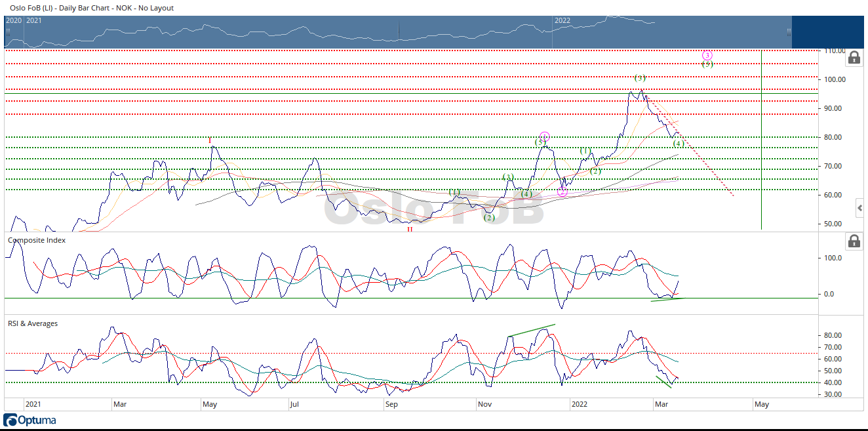Image resolution: width=868 pixels, height=431 pixels.
Task: Toggle the lock icon beside Composite Index pane
Action: click(x=854, y=240)
